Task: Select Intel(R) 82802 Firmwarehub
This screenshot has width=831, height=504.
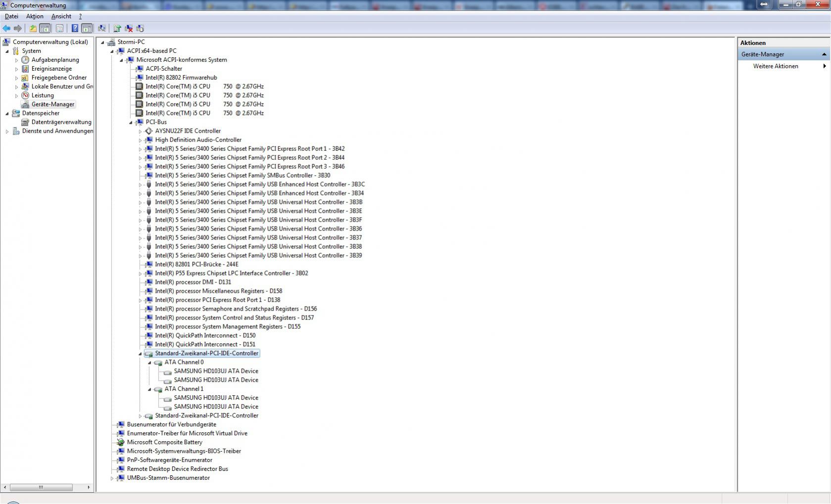Action: coord(181,78)
